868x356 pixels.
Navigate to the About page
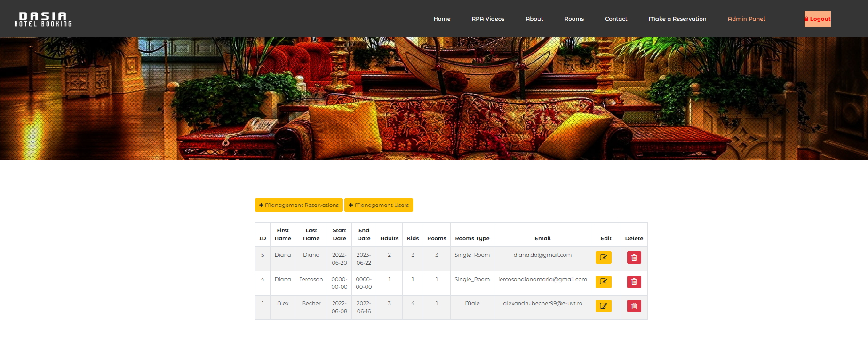pos(534,19)
